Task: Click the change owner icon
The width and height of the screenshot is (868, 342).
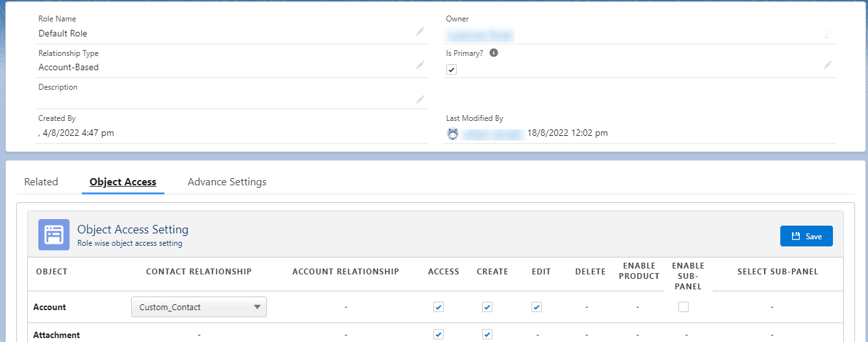Action: (828, 35)
